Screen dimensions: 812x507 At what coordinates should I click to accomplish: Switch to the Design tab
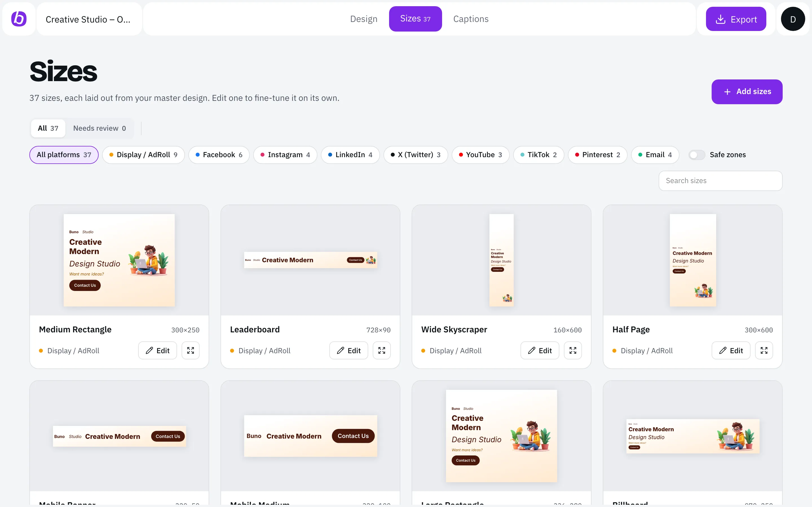point(364,19)
